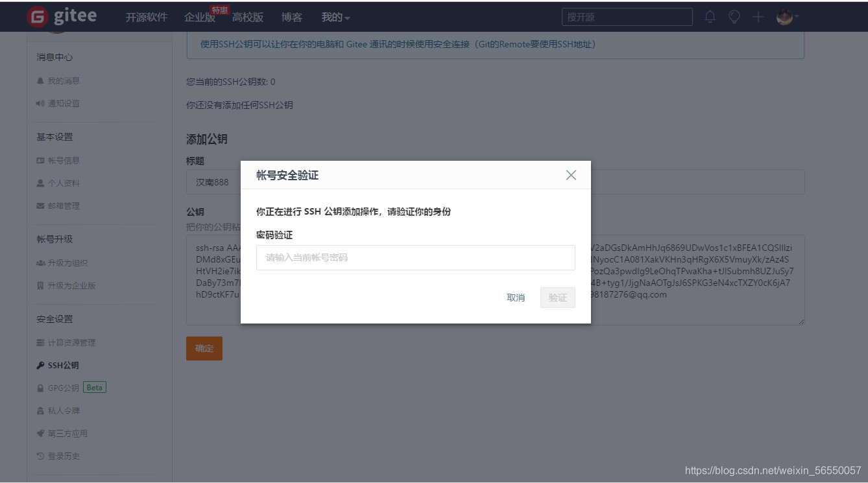Open the notifications bell icon
Viewport: 868px width, 483px height.
click(x=710, y=17)
